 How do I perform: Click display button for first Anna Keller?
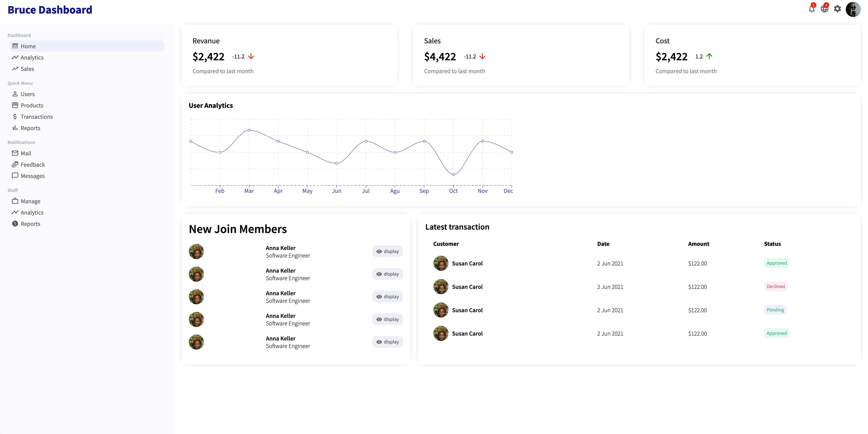coord(387,251)
